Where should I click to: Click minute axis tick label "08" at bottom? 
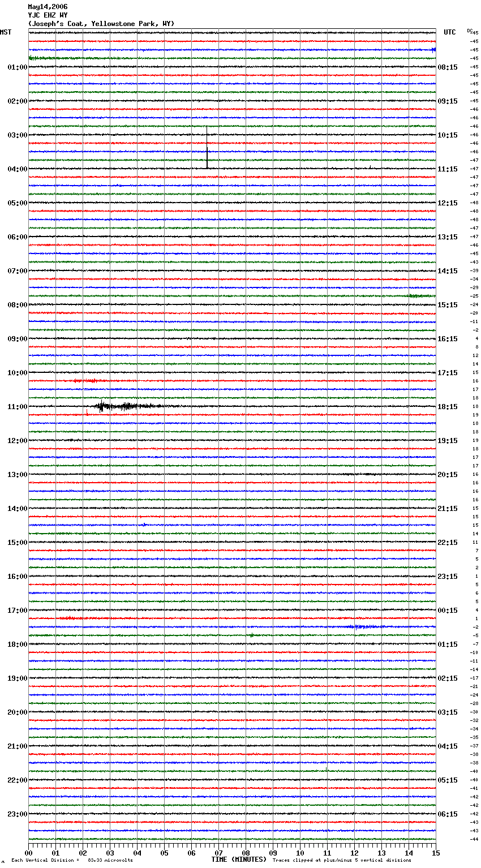[246, 853]
